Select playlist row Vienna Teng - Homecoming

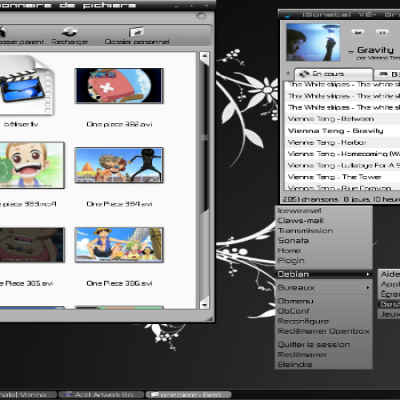(x=342, y=154)
